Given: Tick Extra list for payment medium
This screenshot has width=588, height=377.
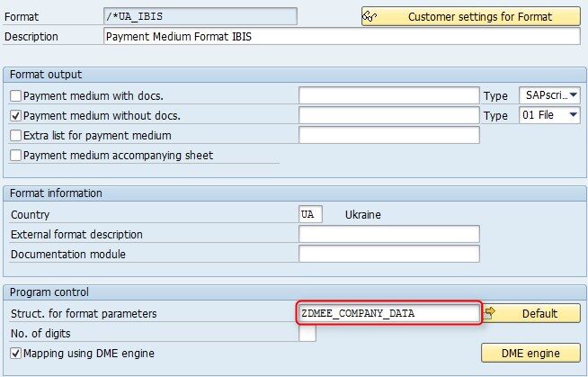Looking at the screenshot, I should tap(15, 135).
